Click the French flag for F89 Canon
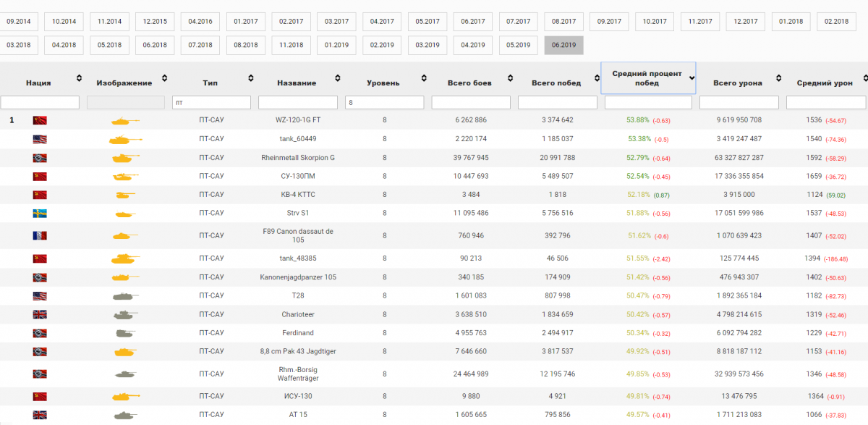Viewport: 868px width, 425px height. (40, 235)
